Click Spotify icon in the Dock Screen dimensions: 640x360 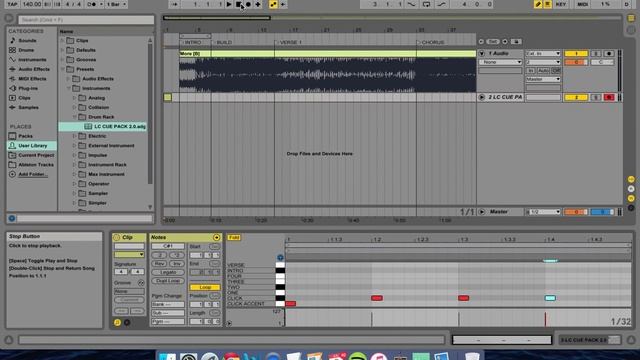(x=358, y=356)
